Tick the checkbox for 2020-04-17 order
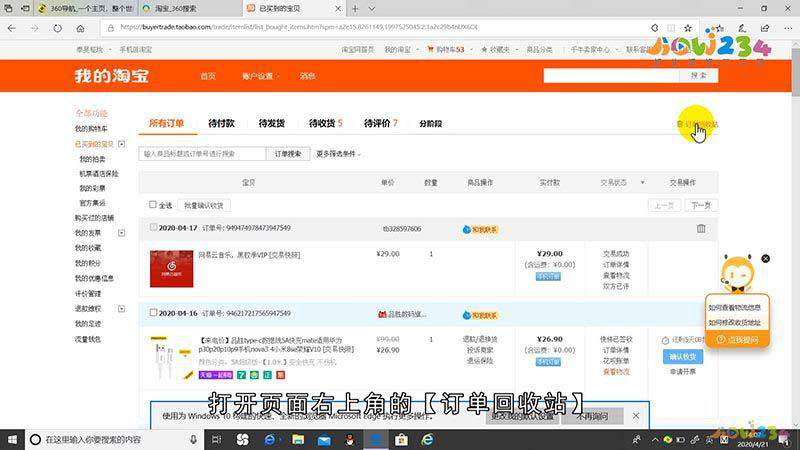This screenshot has height=450, width=800. (153, 227)
